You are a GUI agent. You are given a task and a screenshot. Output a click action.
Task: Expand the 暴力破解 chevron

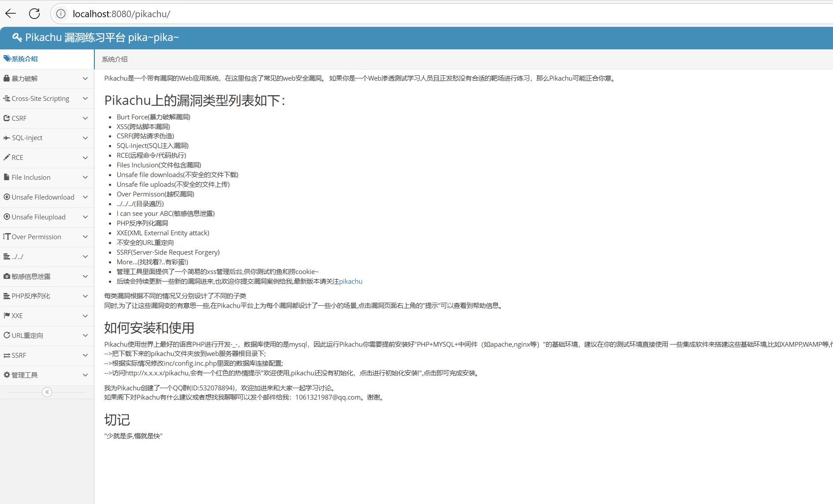coord(85,78)
